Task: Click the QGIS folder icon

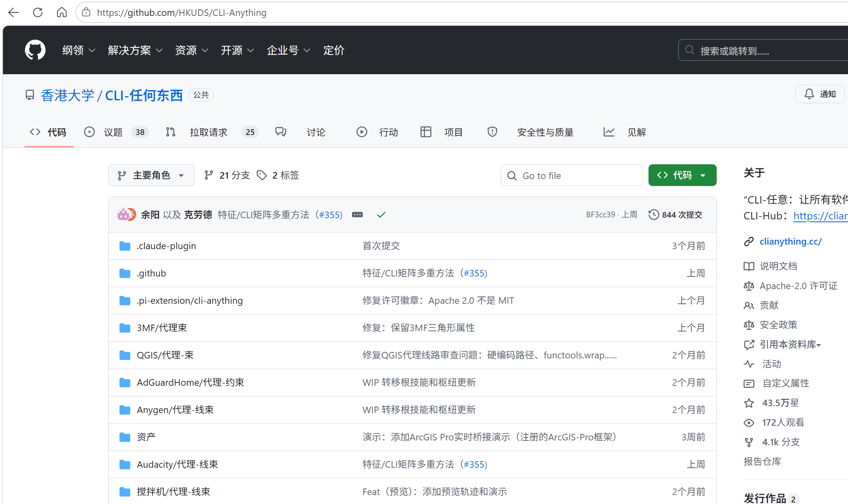Action: tap(125, 355)
